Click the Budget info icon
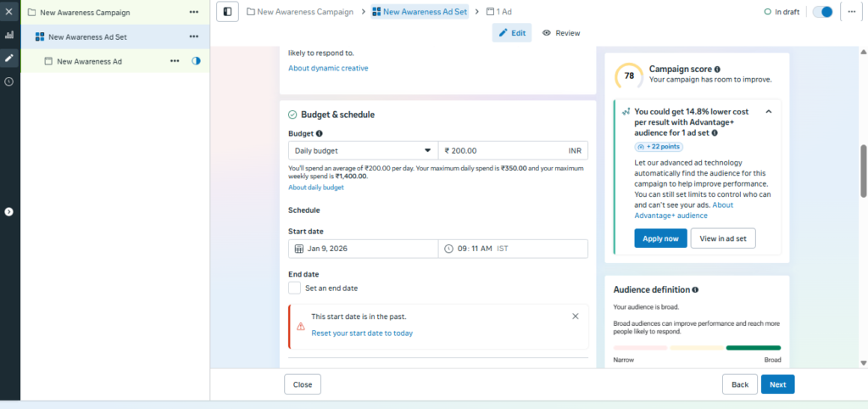The width and height of the screenshot is (868, 409). [320, 134]
